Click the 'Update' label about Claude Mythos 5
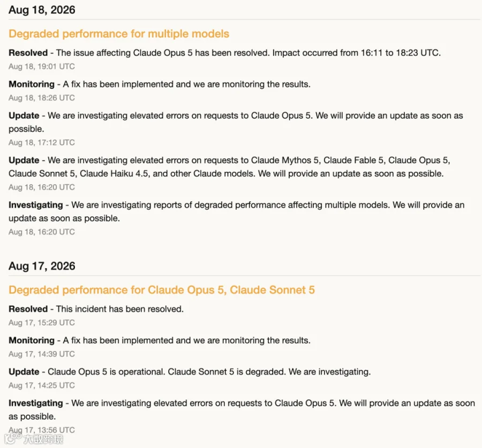The image size is (482, 448). point(24,161)
